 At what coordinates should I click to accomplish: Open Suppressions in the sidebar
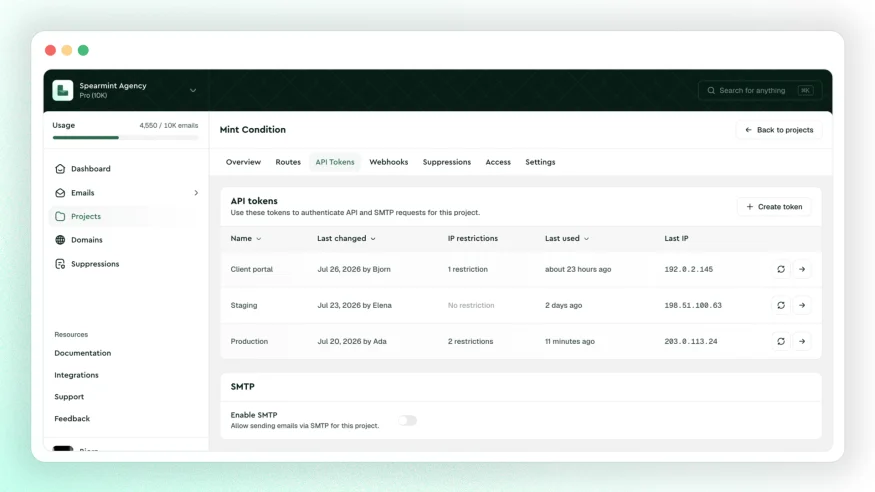(127, 264)
